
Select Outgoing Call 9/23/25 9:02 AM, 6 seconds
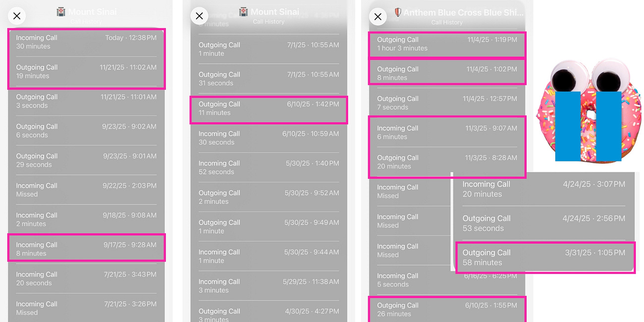pyautogui.click(x=86, y=131)
